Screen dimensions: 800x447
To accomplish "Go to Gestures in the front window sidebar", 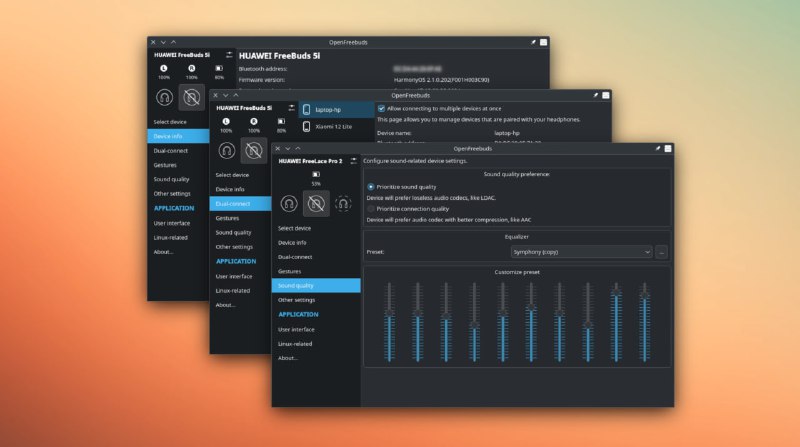I will (x=289, y=271).
